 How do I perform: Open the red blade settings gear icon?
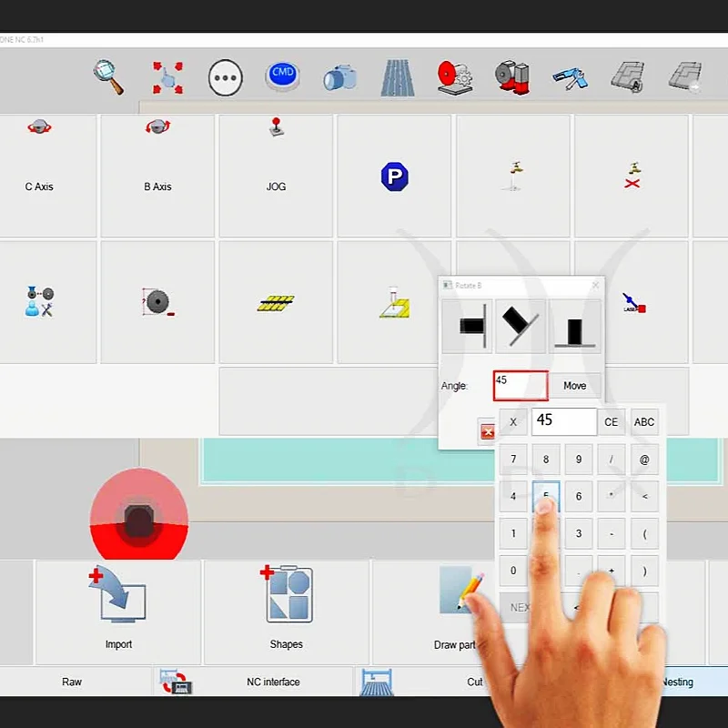coord(455,78)
